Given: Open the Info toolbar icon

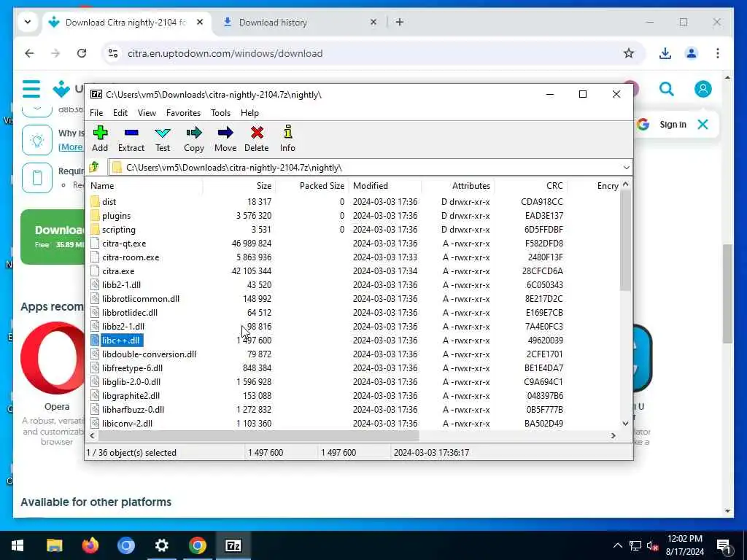Looking at the screenshot, I should [x=287, y=139].
